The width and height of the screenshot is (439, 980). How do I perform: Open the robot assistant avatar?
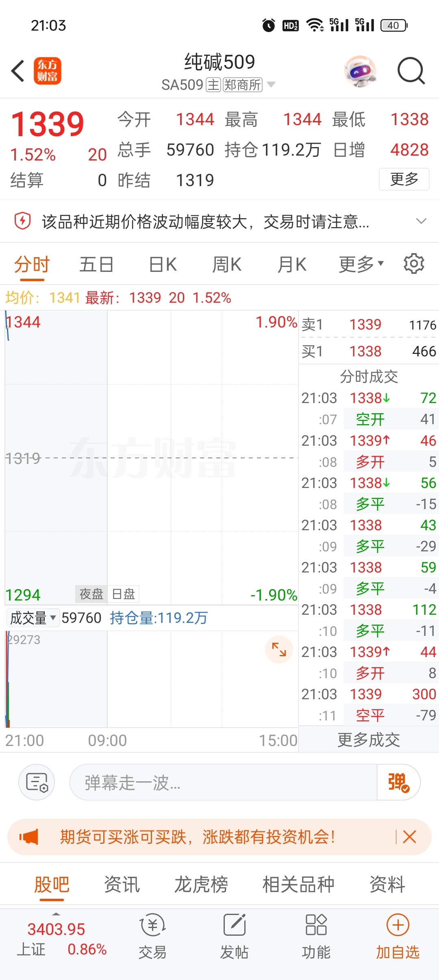pos(360,71)
